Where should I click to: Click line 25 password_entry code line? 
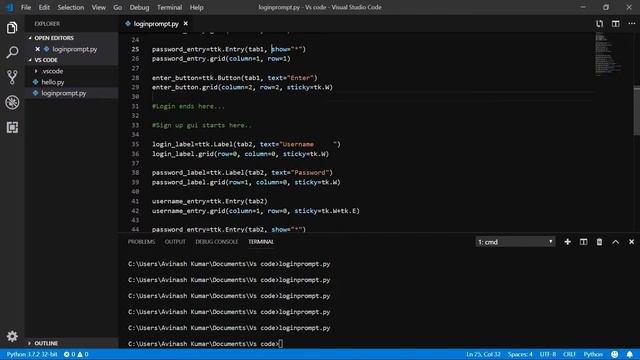pos(229,49)
